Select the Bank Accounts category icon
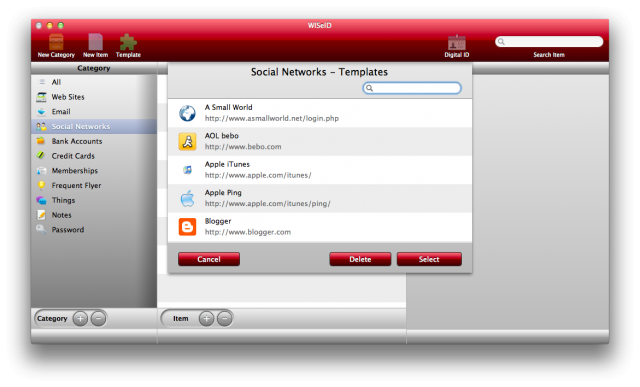640x387 pixels. coord(41,141)
